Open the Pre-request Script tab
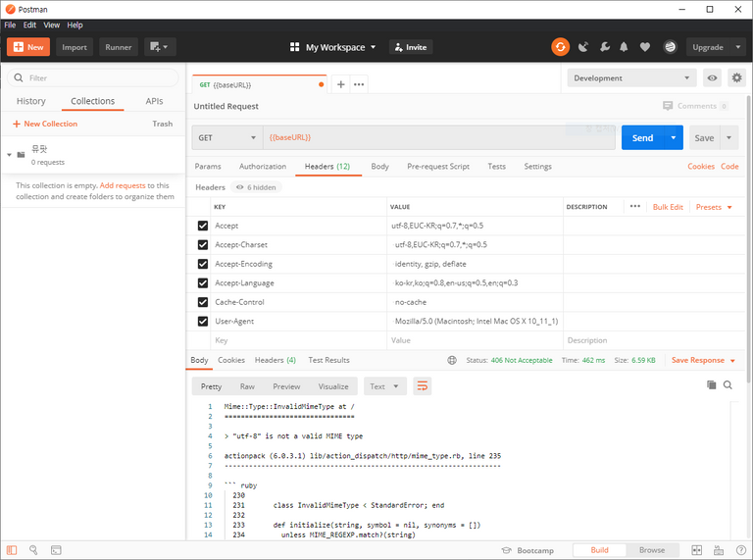 [x=438, y=166]
